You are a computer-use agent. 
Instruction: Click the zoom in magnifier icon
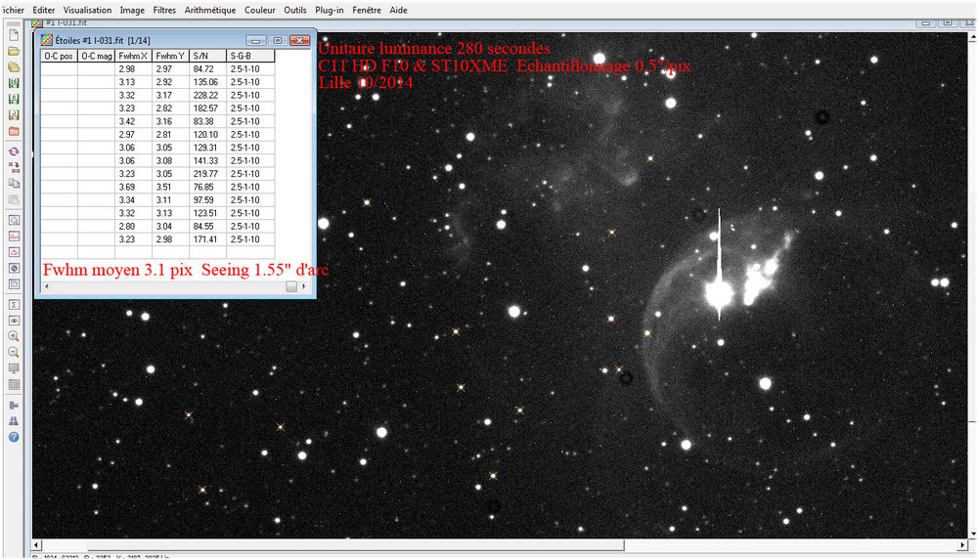coord(14,336)
